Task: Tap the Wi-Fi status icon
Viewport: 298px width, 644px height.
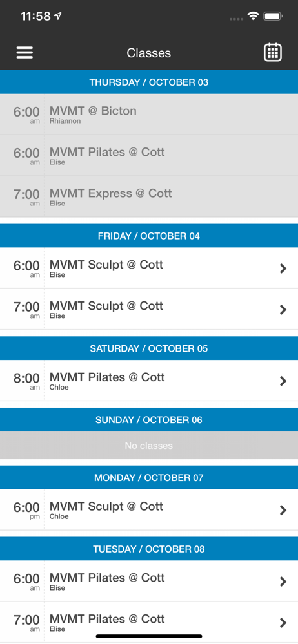Action: (x=253, y=17)
